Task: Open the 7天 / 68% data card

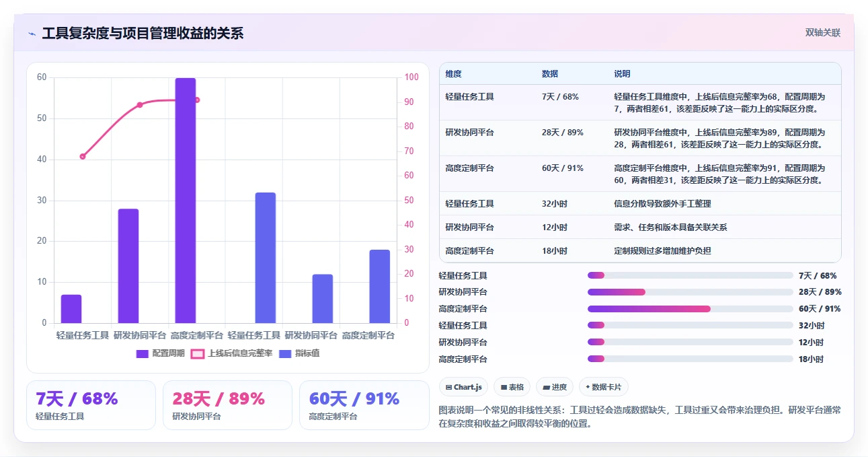Action: pyautogui.click(x=90, y=405)
